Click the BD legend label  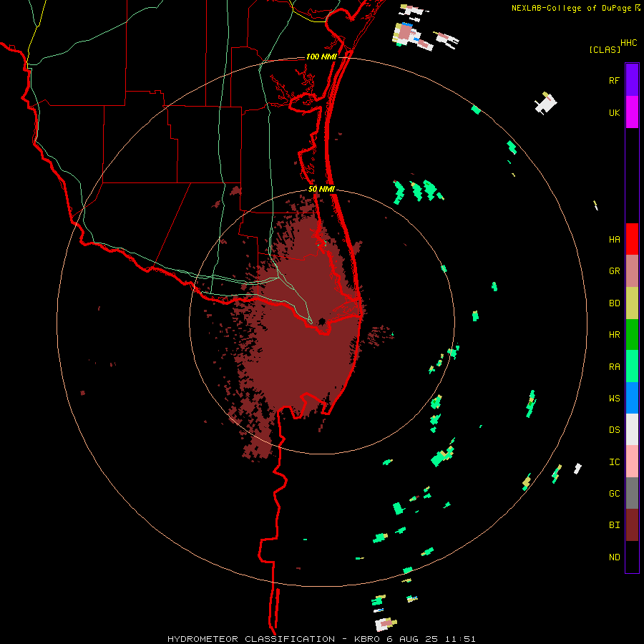(614, 303)
